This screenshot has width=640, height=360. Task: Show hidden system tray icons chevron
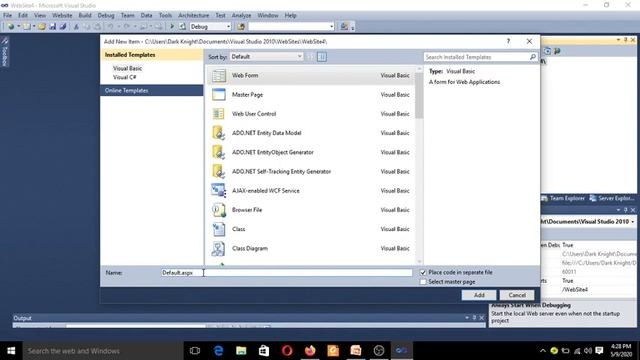pos(542,351)
